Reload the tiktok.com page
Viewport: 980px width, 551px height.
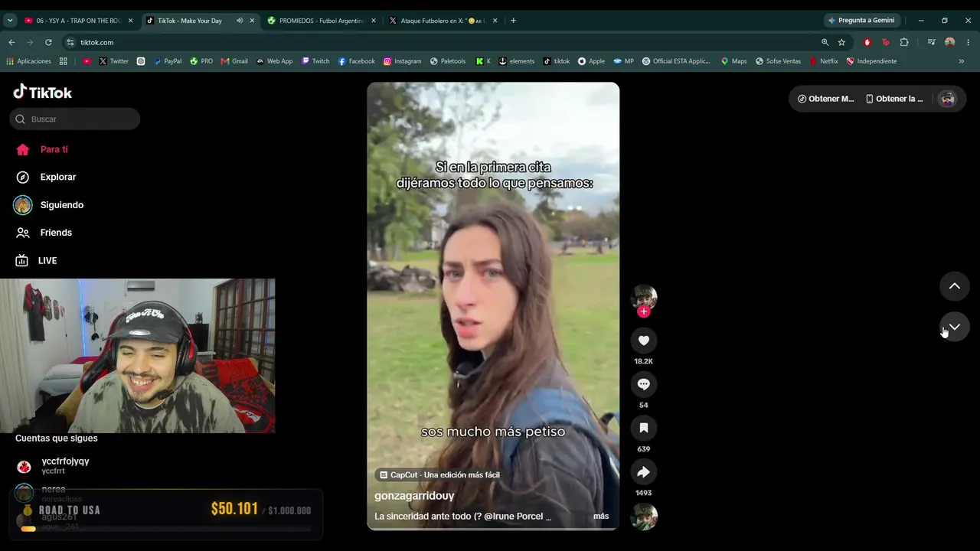click(48, 42)
